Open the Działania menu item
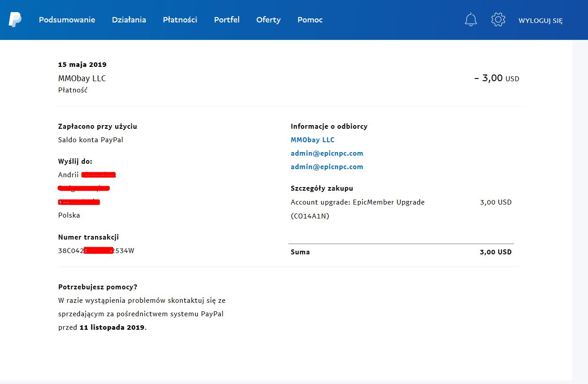The image size is (588, 384). 129,20
